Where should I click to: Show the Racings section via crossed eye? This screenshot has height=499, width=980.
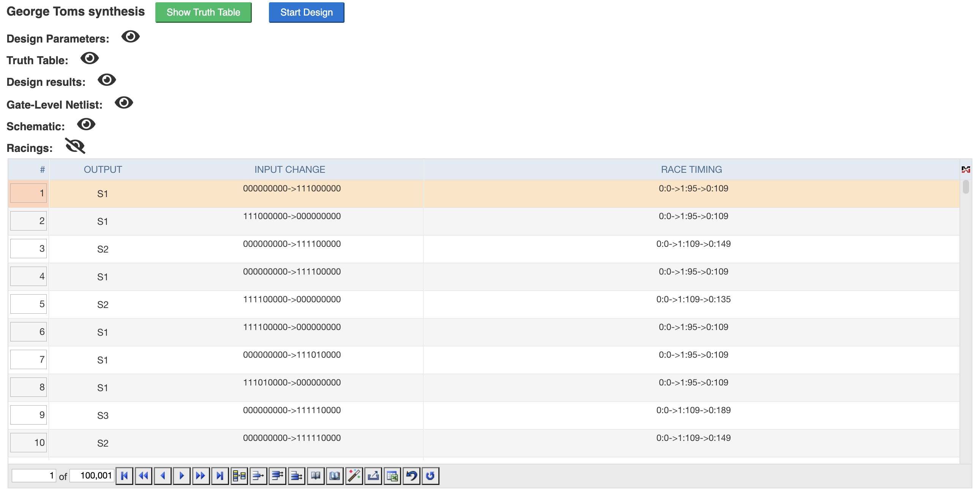75,147
